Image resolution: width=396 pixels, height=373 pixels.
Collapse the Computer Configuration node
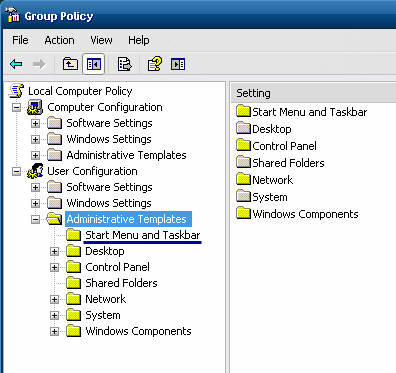16,107
